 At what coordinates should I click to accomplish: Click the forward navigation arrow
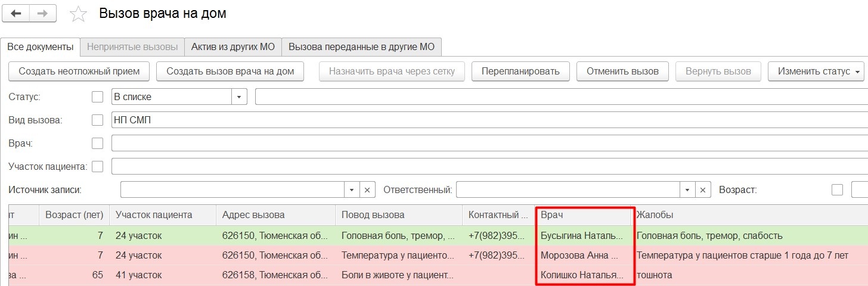pos(43,14)
